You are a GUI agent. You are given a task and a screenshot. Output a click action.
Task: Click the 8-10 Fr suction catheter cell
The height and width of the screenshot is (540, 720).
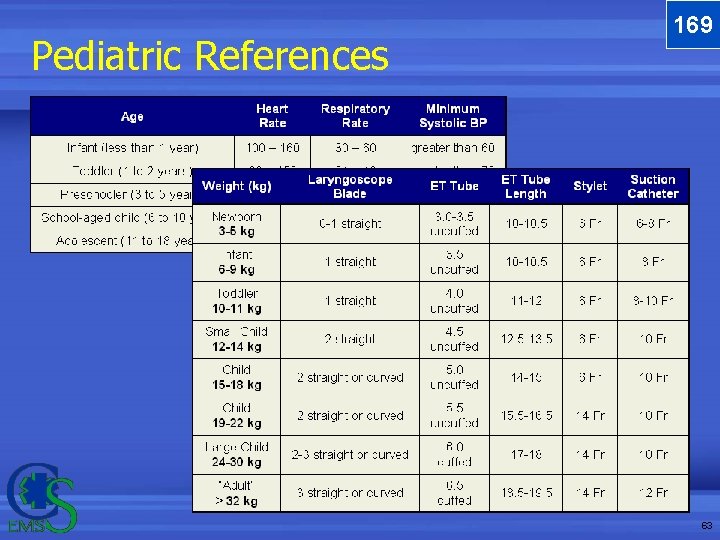[x=653, y=301]
